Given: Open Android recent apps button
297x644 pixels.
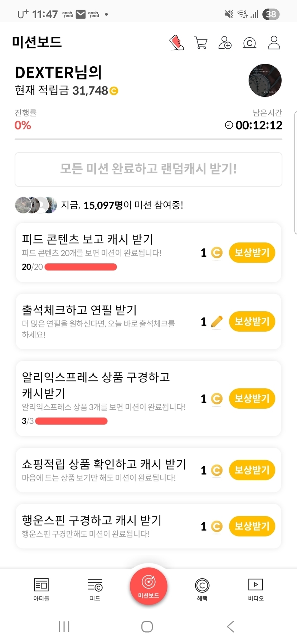Looking at the screenshot, I should 64,626.
